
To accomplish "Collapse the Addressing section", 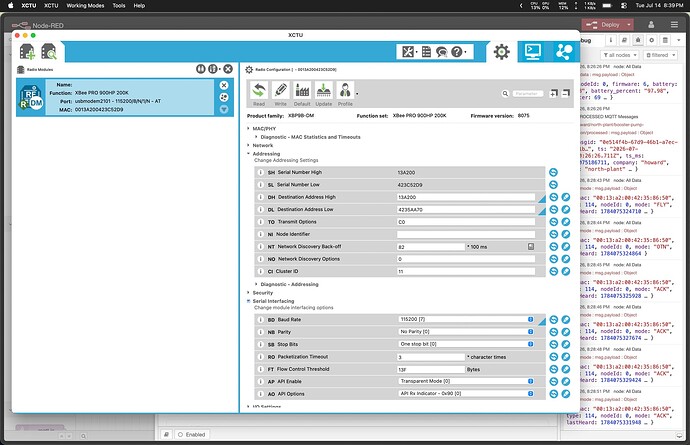I will [x=249, y=154].
